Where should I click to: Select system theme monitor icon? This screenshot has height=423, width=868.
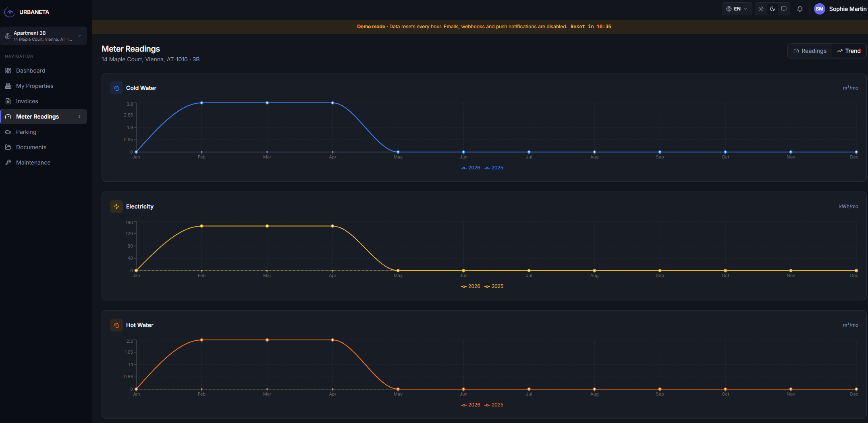pyautogui.click(x=784, y=9)
